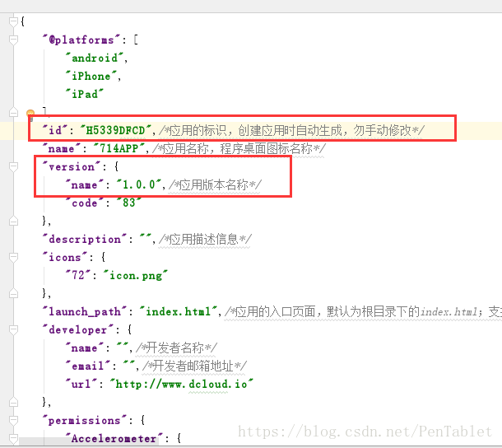This screenshot has height=448, width=502.
Task: Click the comment after the 714APP value
Action: coord(239,148)
